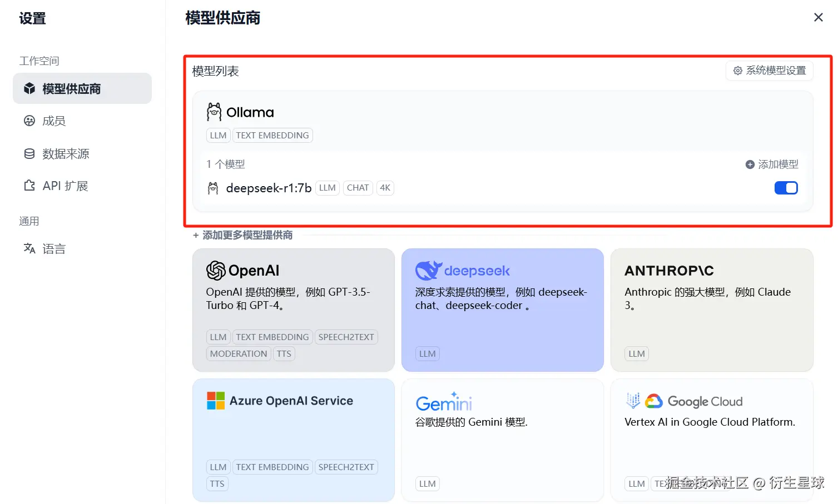The height and width of the screenshot is (504, 838).
Task: Close the settings dialog with X
Action: [x=818, y=17]
